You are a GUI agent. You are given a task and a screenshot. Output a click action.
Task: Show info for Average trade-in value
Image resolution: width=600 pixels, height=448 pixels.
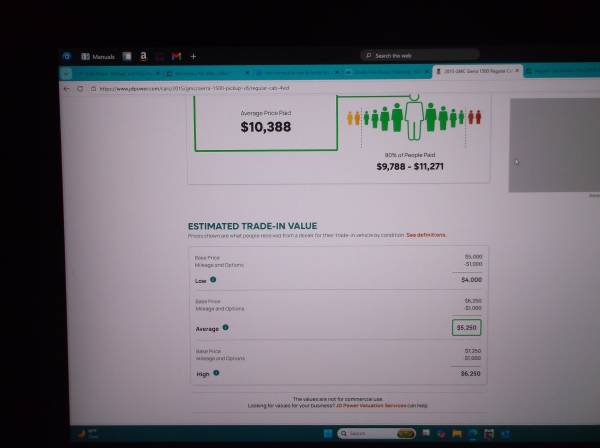pos(225,327)
